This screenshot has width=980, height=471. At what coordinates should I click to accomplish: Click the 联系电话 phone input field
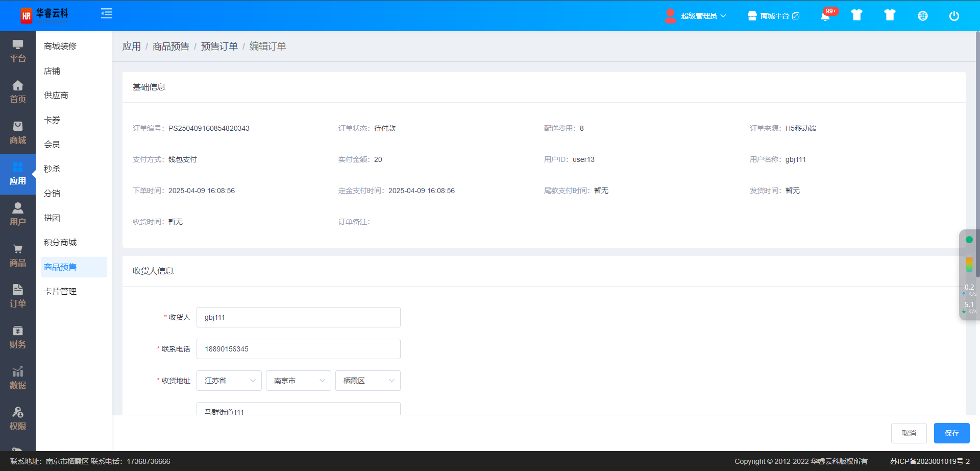[298, 349]
